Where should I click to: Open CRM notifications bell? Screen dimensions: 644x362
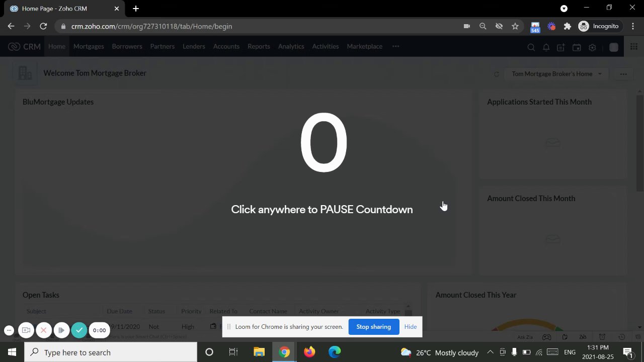[546, 47]
